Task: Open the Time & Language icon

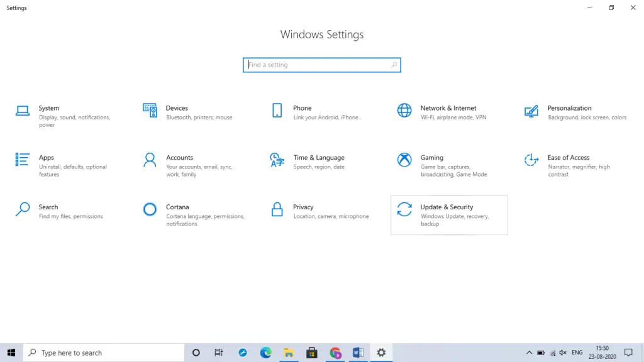Action: point(277,160)
